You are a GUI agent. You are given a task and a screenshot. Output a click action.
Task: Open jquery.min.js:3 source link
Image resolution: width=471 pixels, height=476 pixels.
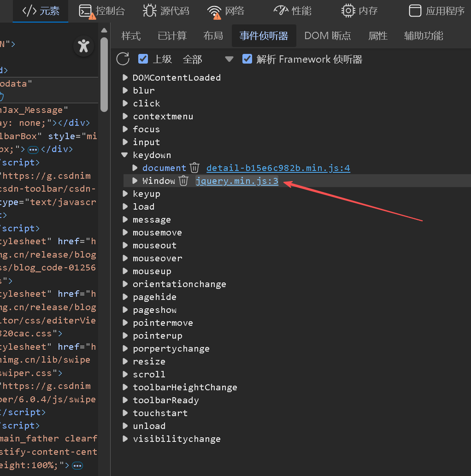tap(237, 181)
